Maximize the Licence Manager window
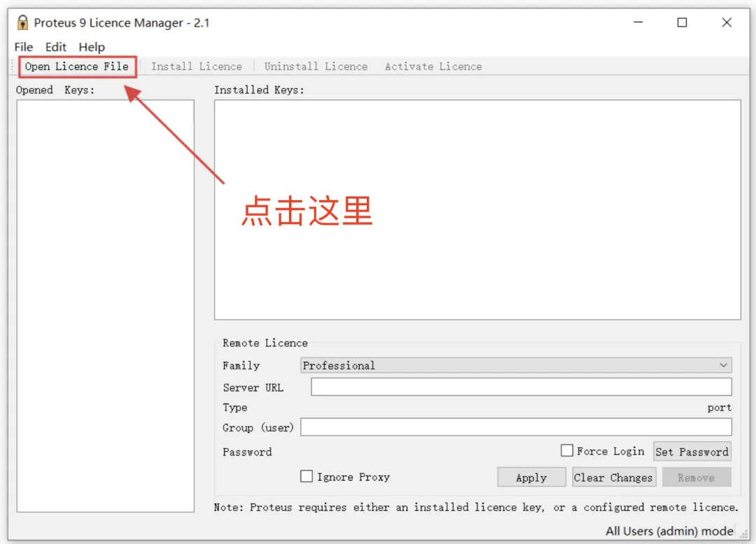This screenshot has height=544, width=756. tap(682, 22)
